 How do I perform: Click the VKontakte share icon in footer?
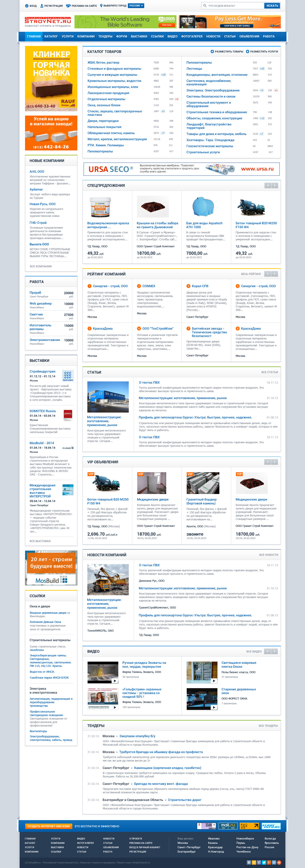pos(249,862)
